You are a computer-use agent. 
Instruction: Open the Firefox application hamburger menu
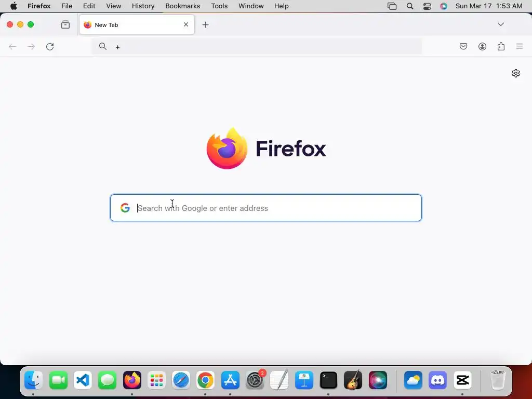pyautogui.click(x=520, y=46)
